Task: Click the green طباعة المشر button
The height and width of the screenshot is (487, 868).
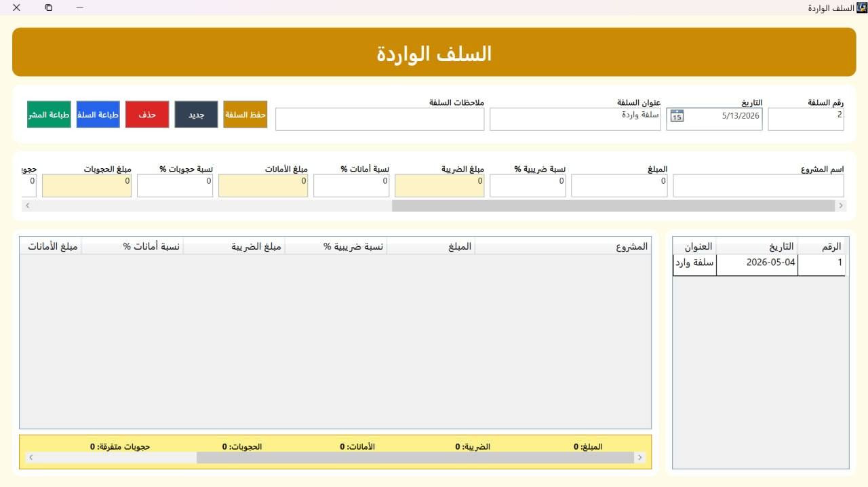Action: coord(49,115)
